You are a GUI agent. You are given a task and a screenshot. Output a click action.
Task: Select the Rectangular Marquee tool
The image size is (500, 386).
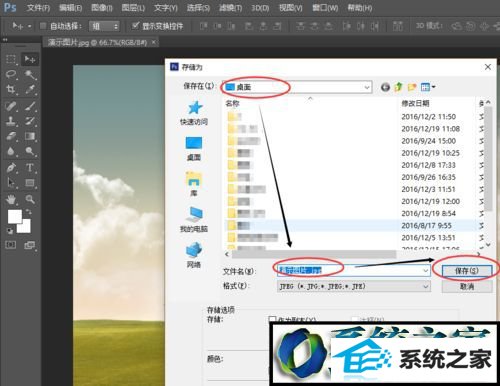point(11,59)
